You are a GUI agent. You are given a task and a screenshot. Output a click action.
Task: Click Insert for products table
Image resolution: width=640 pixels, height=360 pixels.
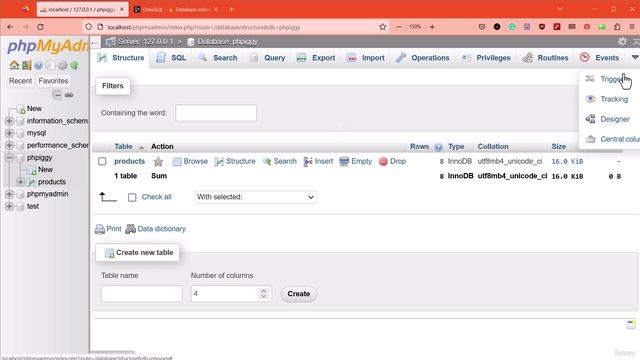318,161
